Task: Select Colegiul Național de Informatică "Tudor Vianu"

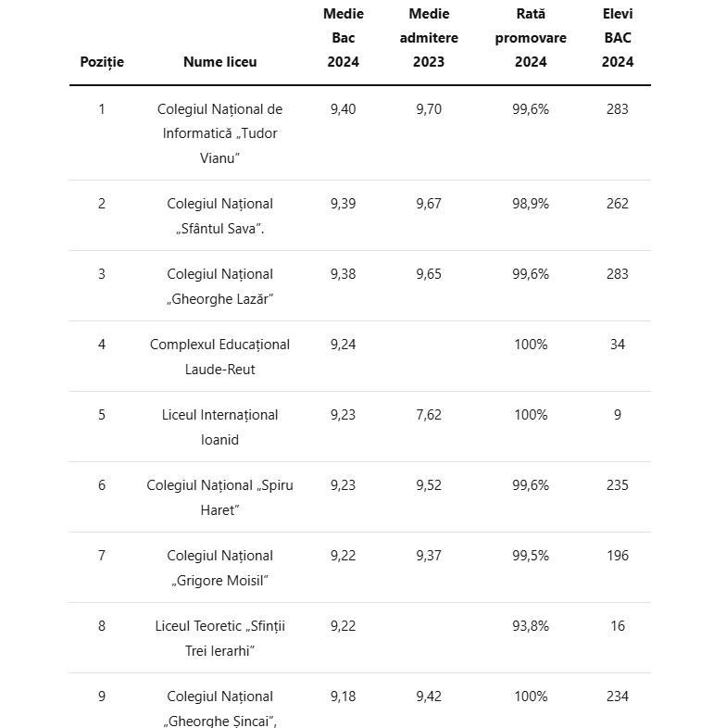Action: click(220, 133)
